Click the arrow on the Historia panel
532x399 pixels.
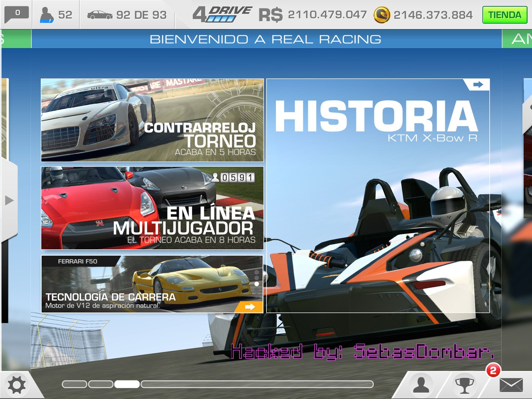click(478, 85)
